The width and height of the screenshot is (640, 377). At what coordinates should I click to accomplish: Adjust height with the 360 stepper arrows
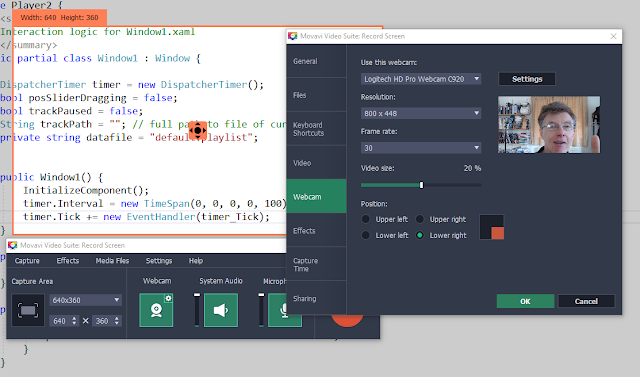117,321
